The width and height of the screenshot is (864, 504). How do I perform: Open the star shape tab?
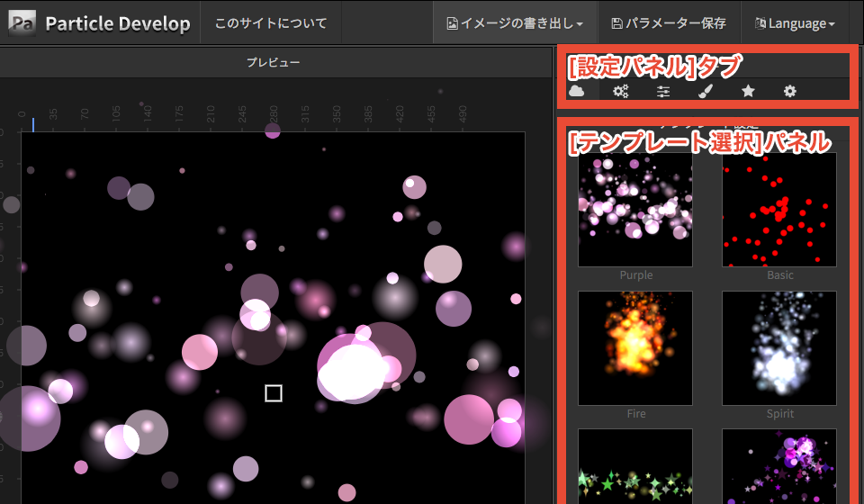748,91
